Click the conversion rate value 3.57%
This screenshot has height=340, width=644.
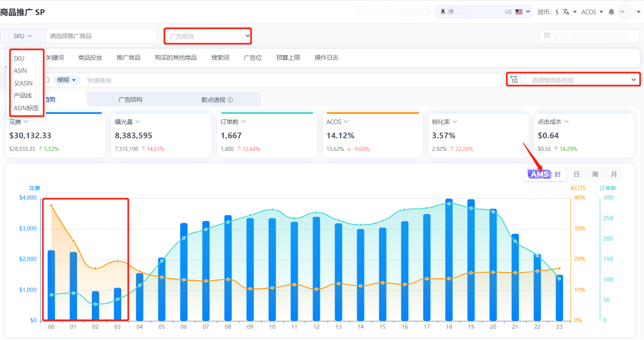(x=444, y=135)
